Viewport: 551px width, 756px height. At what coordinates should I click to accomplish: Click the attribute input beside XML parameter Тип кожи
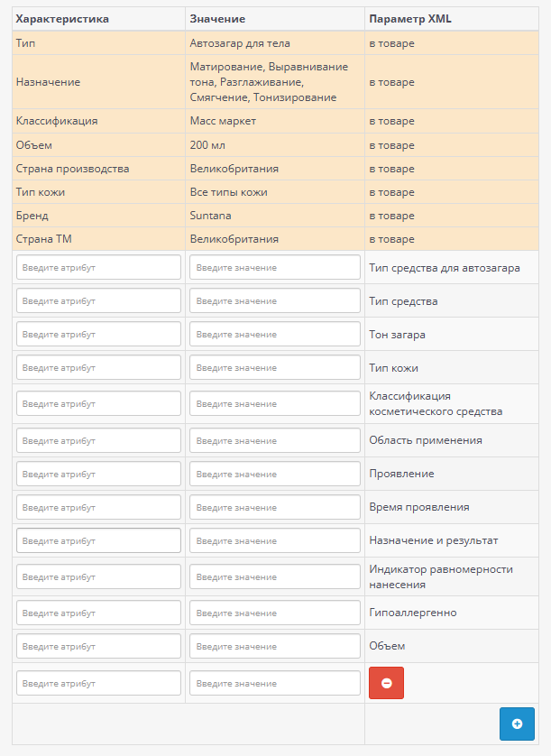click(98, 368)
